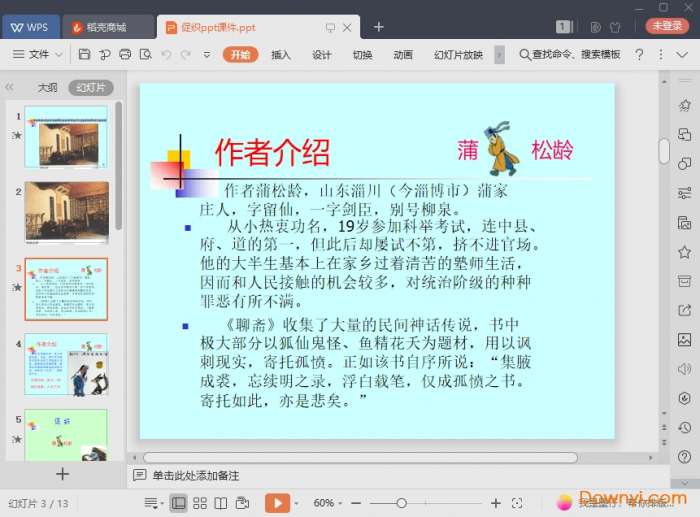Switch to slide sorter grid view
Viewport: 700px width, 517px height.
point(201,503)
